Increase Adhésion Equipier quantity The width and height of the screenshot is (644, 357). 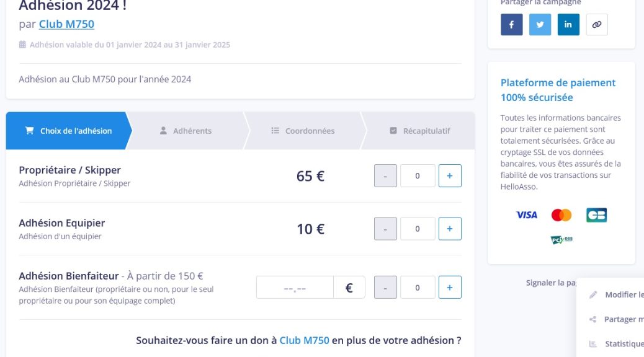pyautogui.click(x=450, y=229)
